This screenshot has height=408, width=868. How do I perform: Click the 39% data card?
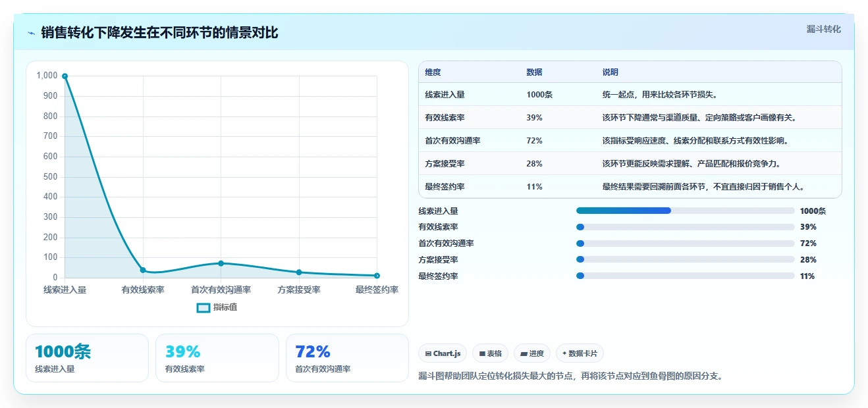click(x=217, y=358)
